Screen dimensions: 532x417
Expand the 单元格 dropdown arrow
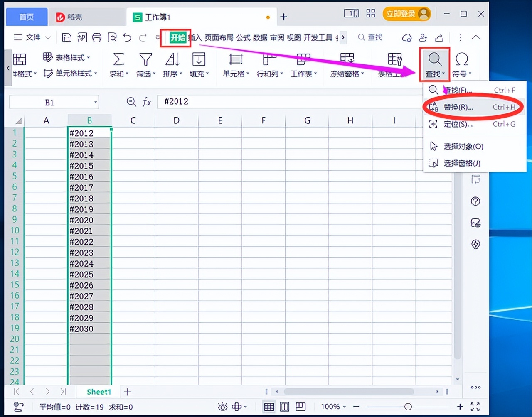tap(247, 74)
